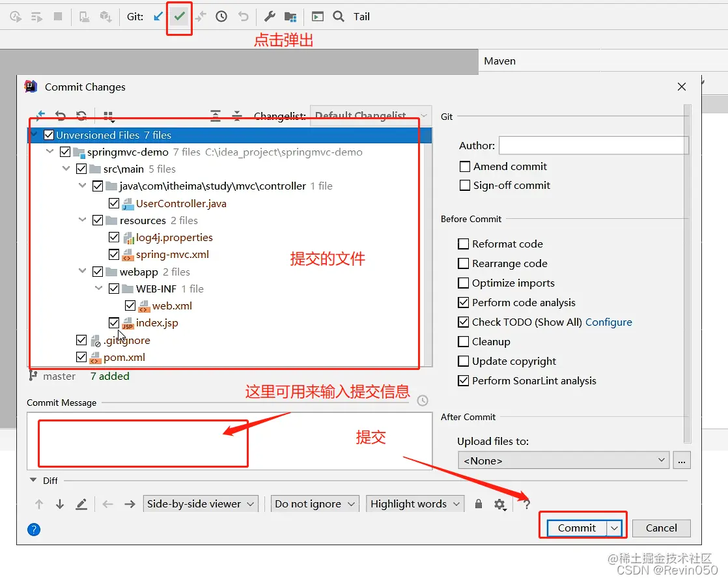
Task: Open Upload files to <None> dropdown
Action: click(564, 461)
